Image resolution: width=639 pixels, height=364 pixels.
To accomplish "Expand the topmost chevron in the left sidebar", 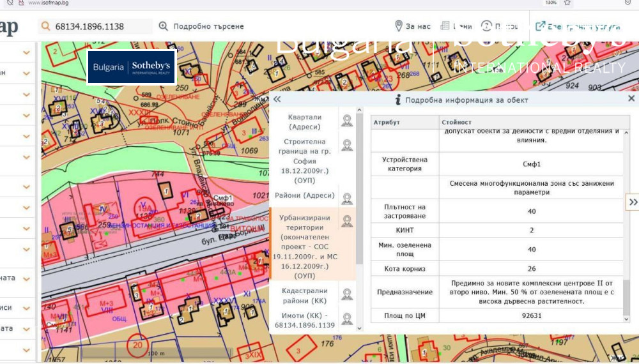I will pyautogui.click(x=27, y=52).
